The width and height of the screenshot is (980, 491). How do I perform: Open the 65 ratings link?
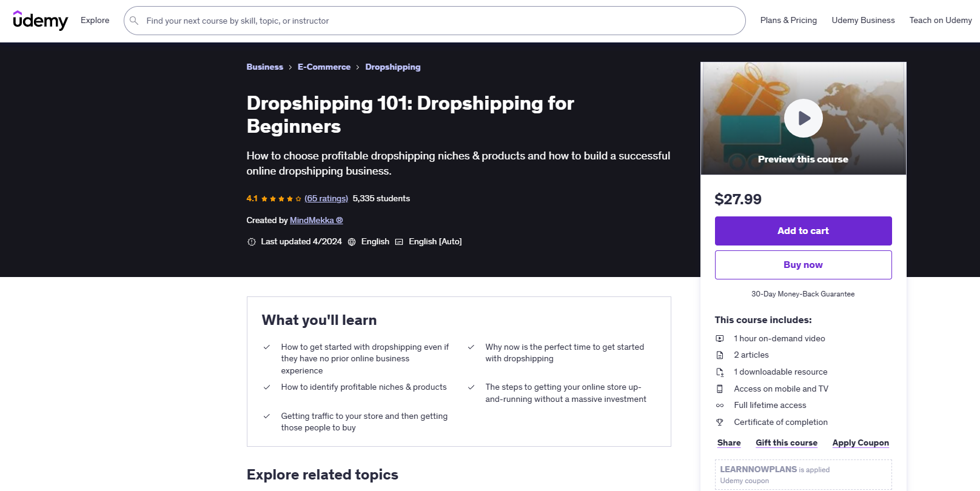coord(326,199)
